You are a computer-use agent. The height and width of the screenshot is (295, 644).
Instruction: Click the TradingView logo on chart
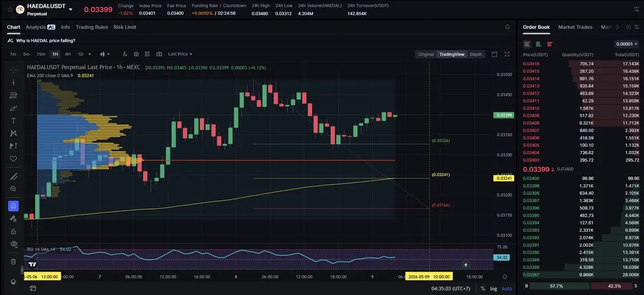33,264
